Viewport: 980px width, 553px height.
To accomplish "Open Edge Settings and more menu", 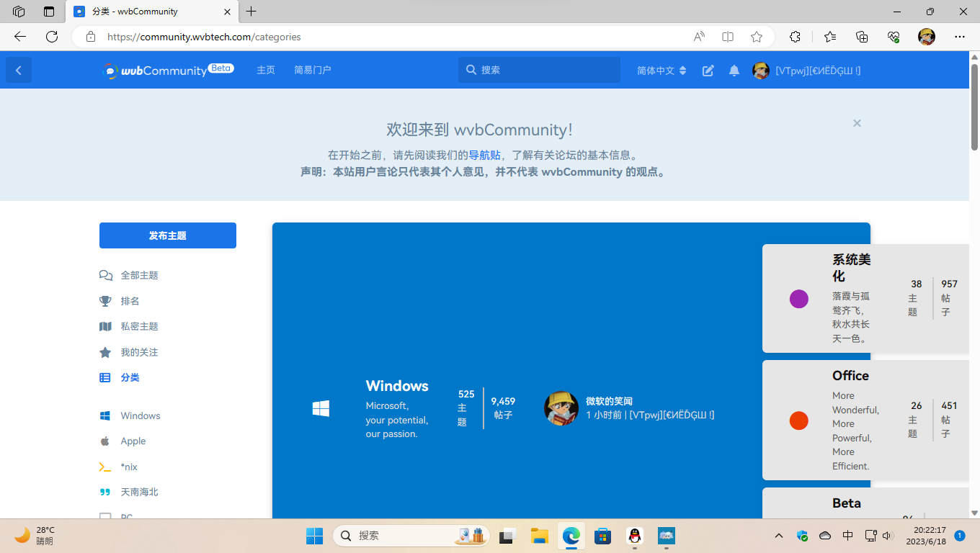I will pos(960,37).
